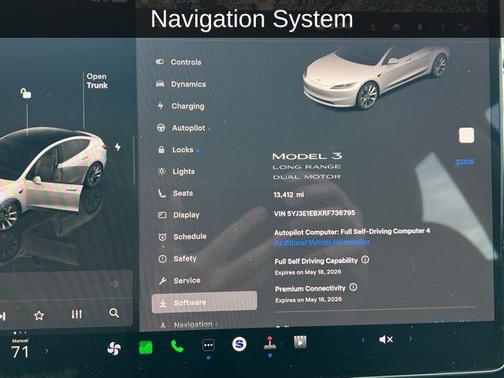Select the highlighted Software menu item
Image resolution: width=504 pixels, height=378 pixels.
(x=204, y=302)
